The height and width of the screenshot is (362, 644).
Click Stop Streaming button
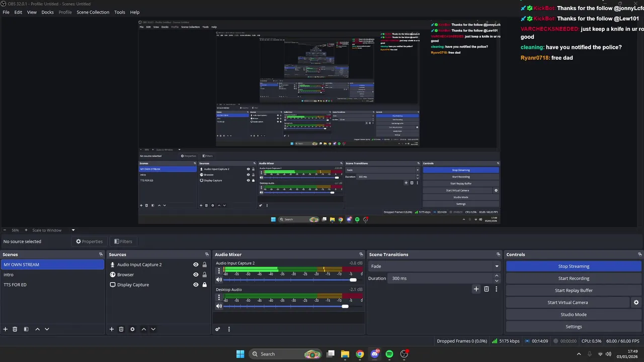(x=574, y=266)
